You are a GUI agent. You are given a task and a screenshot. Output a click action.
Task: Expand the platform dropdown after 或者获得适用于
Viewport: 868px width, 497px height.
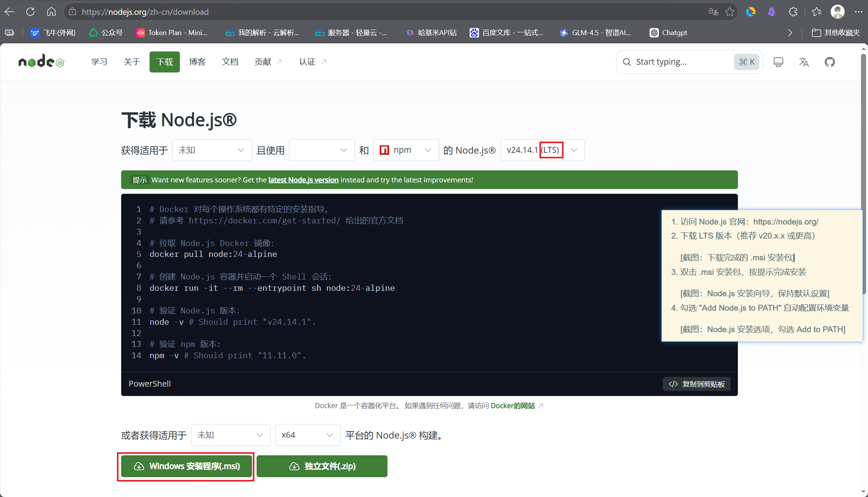[231, 435]
